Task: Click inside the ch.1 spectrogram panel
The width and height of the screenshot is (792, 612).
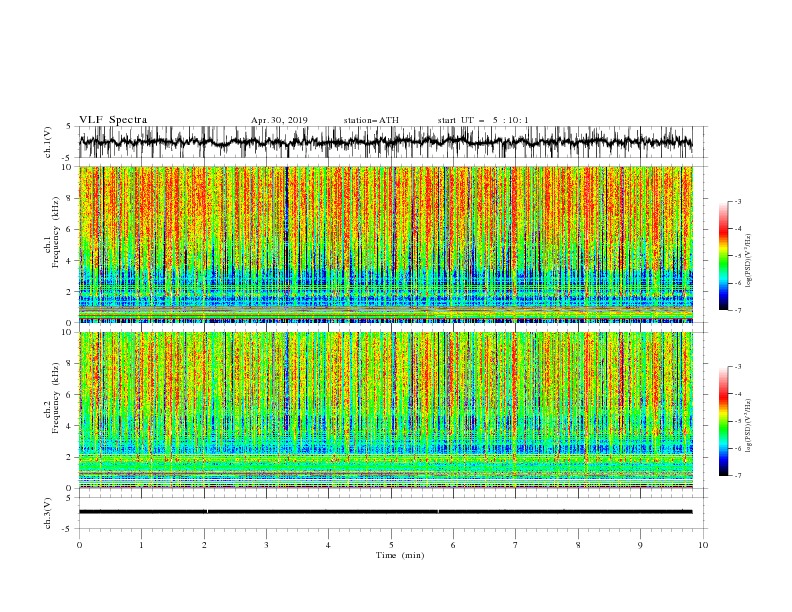Action: pyautogui.click(x=386, y=244)
